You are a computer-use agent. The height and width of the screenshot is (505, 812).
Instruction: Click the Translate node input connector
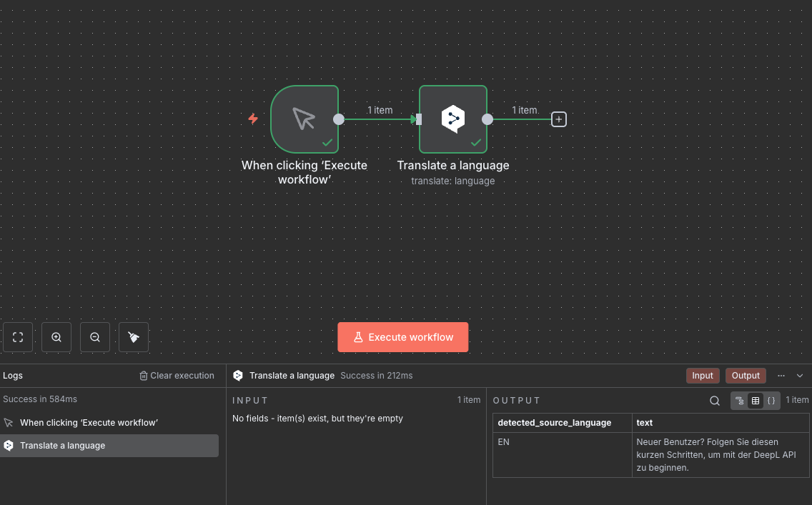418,119
